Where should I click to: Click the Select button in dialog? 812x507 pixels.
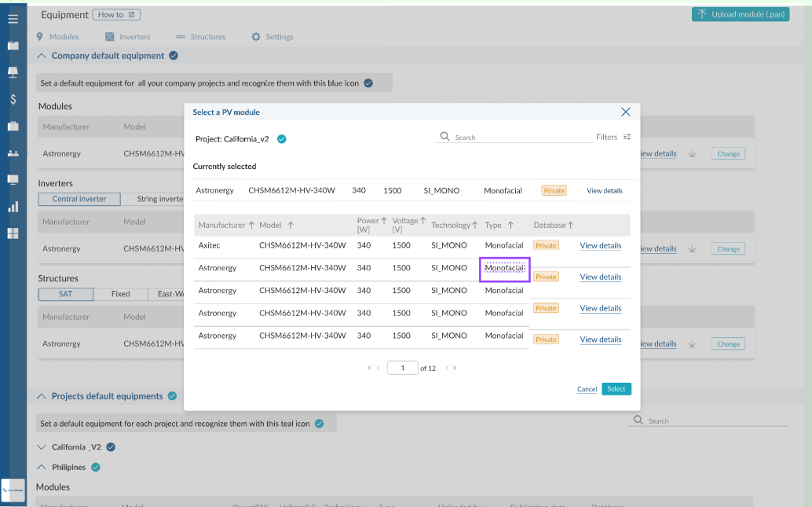616,389
